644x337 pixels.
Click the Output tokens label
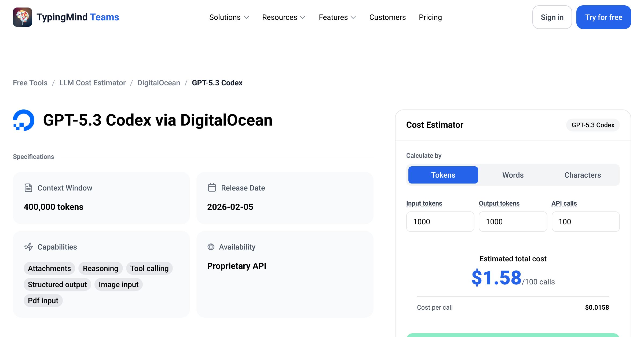point(499,203)
